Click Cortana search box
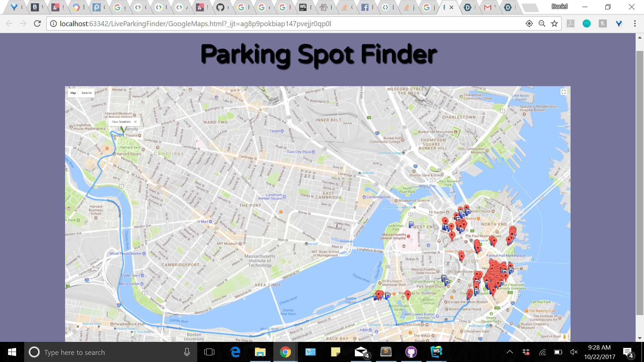The image size is (644, 362). click(110, 352)
